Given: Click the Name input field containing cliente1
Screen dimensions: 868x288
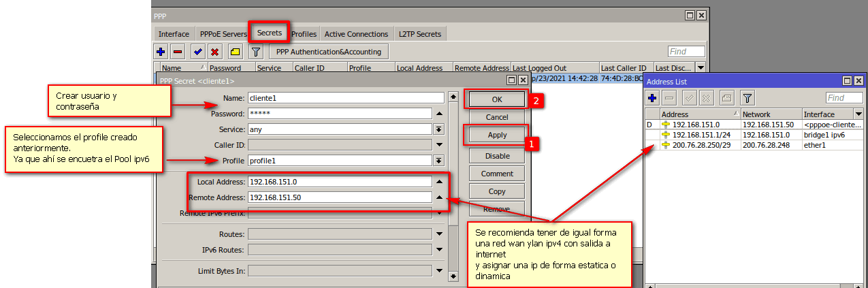Looking at the screenshot, I should coord(345,98).
